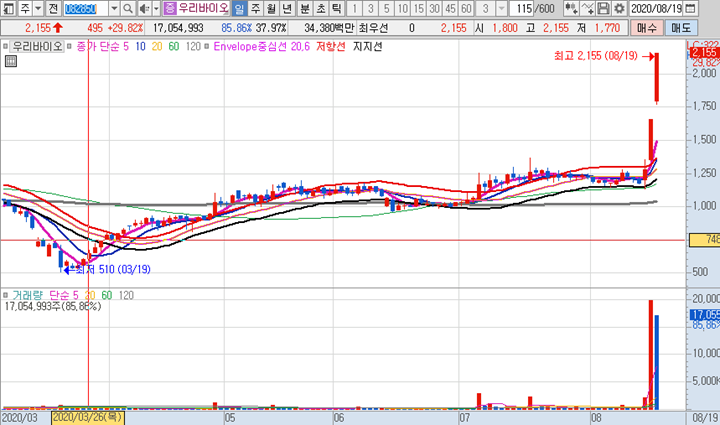Click the +29.82% change value

(125, 28)
